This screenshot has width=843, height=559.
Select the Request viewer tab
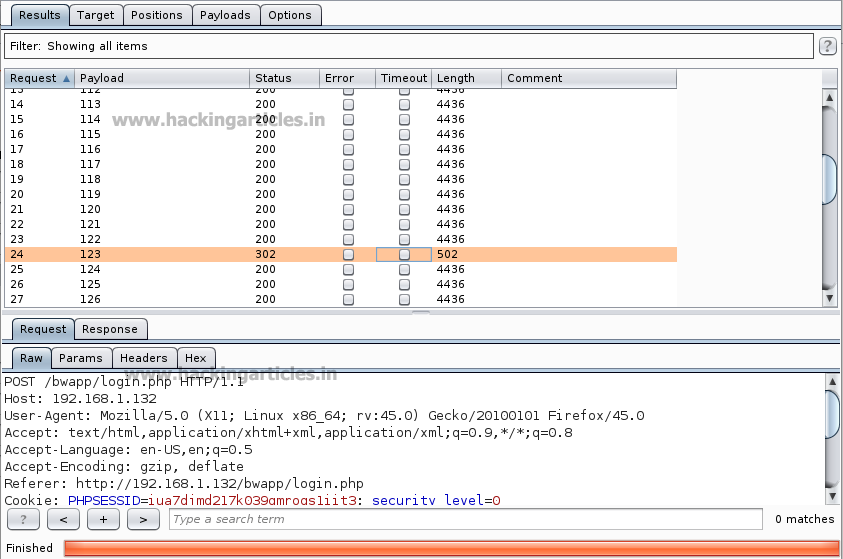[x=43, y=329]
